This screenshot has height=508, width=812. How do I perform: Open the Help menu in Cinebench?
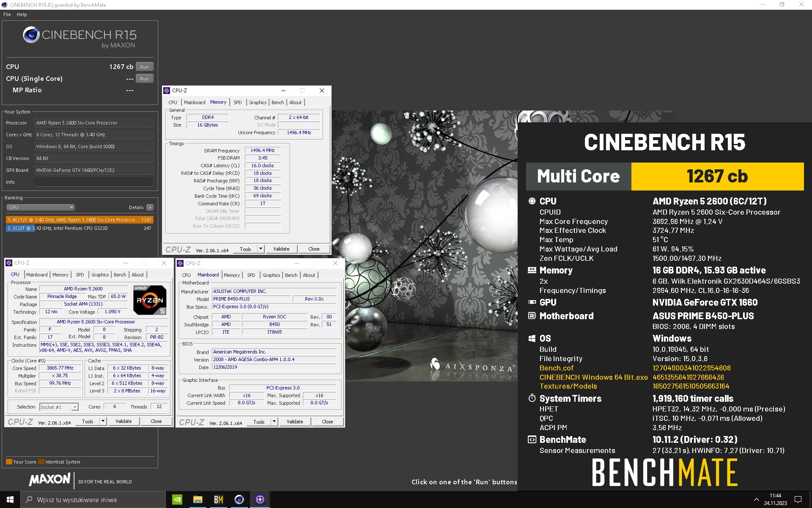pos(22,14)
